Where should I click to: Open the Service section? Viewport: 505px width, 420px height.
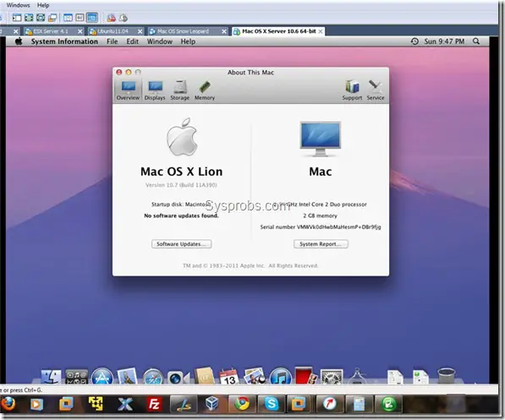pyautogui.click(x=376, y=90)
